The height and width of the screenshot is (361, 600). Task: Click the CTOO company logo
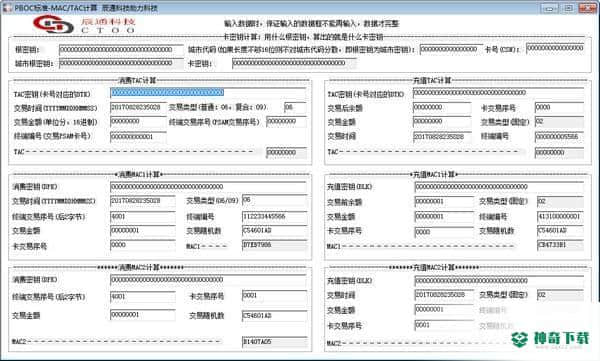pos(85,25)
